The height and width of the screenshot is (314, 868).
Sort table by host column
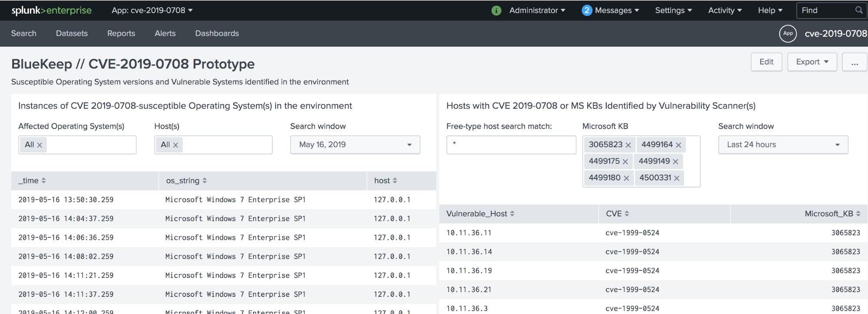386,181
